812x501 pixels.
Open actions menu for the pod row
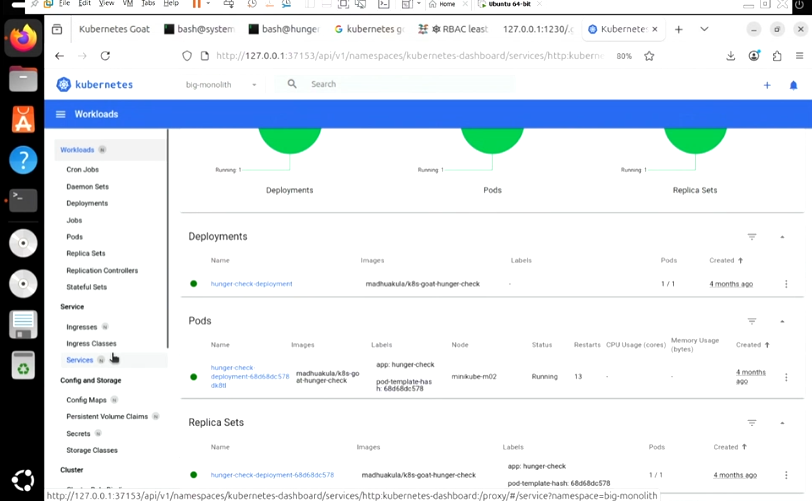[x=786, y=377]
